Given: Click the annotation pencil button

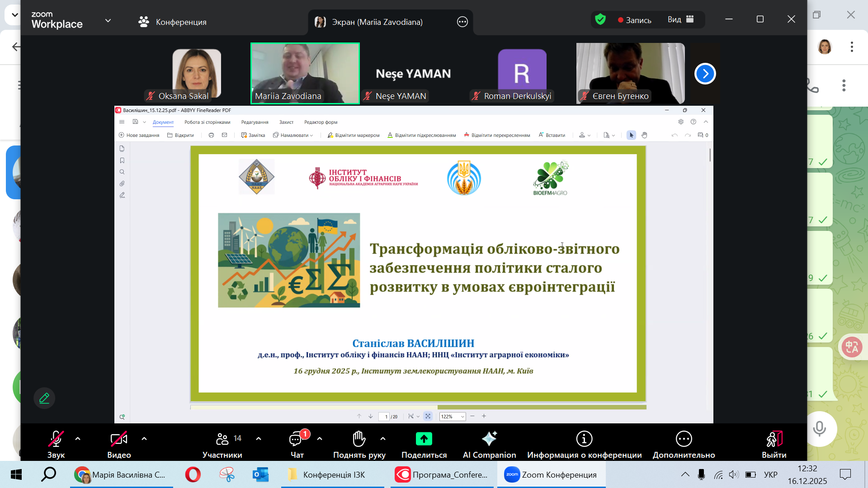Looking at the screenshot, I should pos(44,398).
